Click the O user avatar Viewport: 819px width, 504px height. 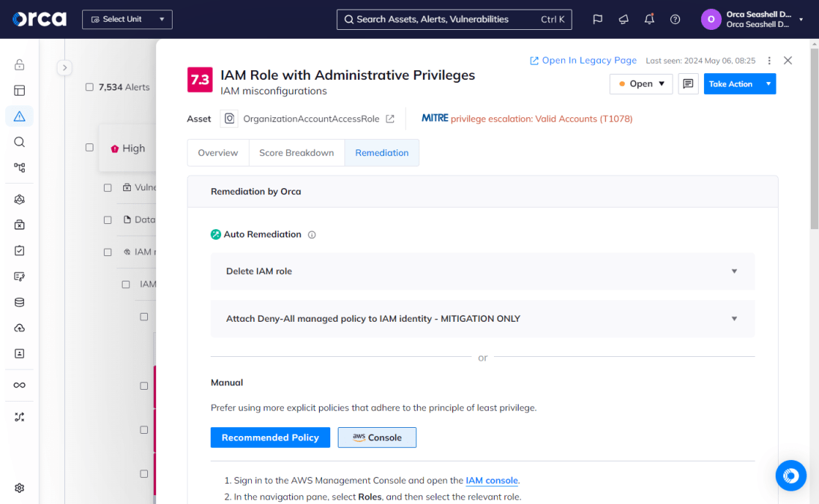click(x=711, y=19)
